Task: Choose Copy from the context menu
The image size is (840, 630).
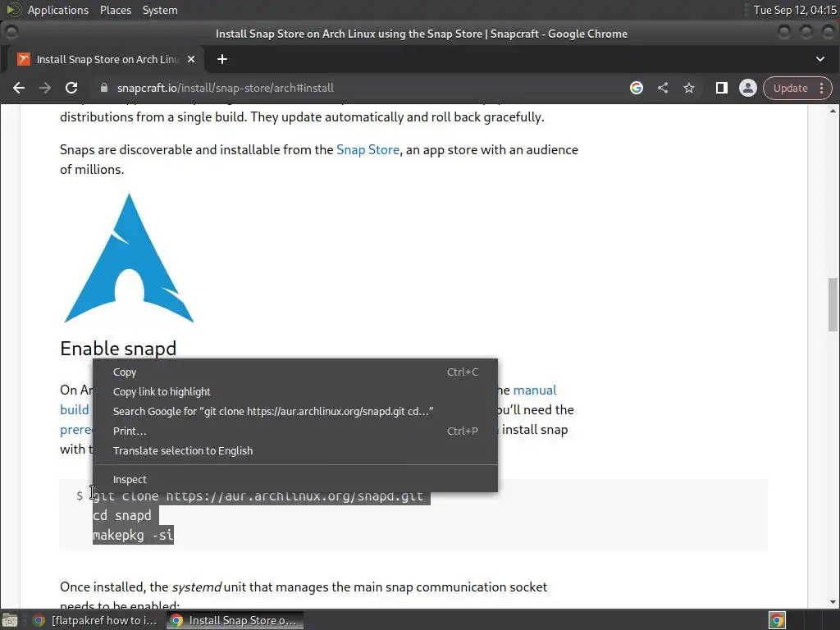Action: coord(295,372)
